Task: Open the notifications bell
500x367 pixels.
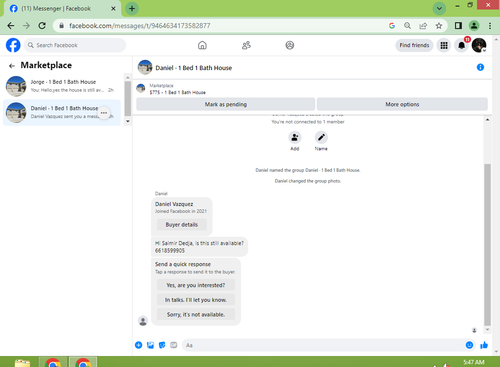Action: 462,45
